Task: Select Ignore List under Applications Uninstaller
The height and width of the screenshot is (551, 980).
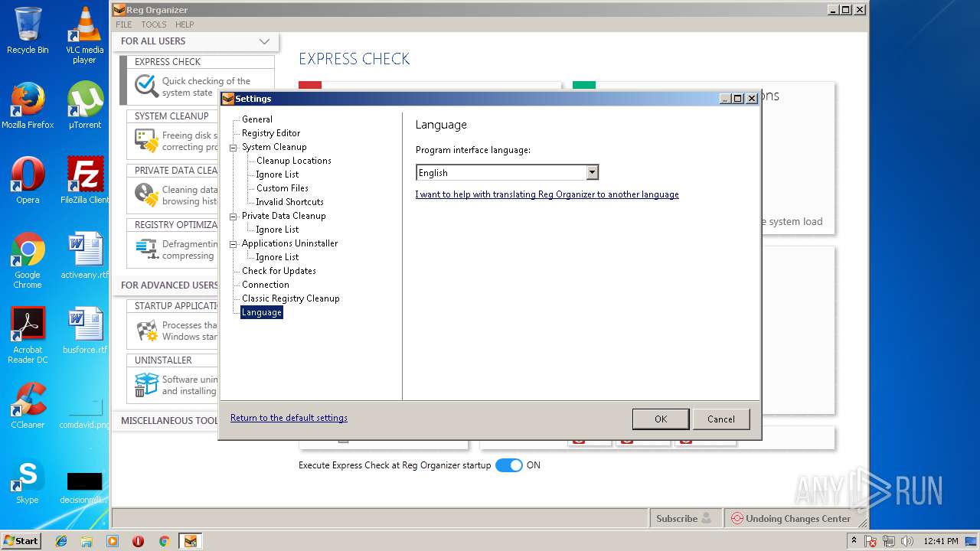Action: pos(277,257)
